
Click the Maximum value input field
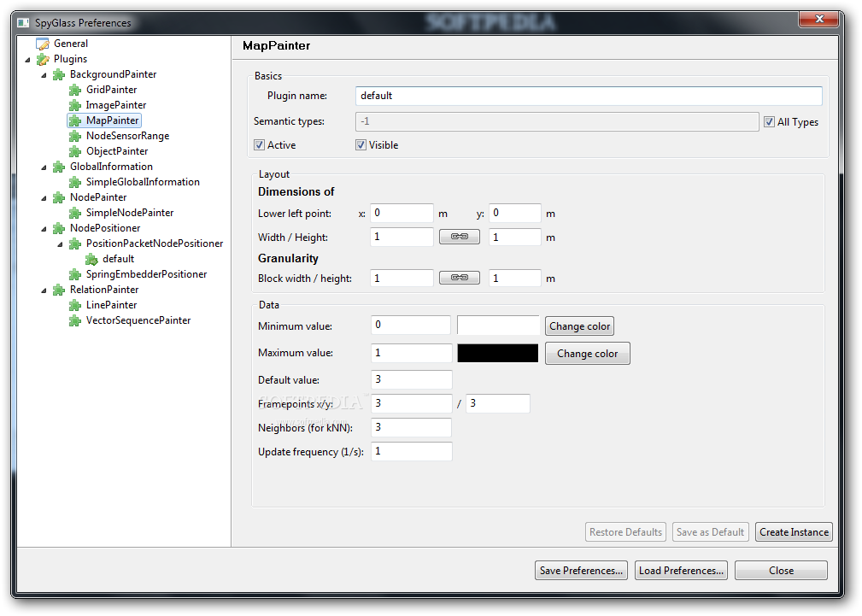tap(411, 353)
